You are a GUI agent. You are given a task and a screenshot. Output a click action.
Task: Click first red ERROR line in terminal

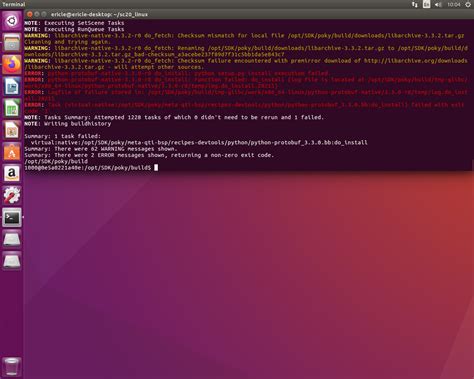pos(177,73)
